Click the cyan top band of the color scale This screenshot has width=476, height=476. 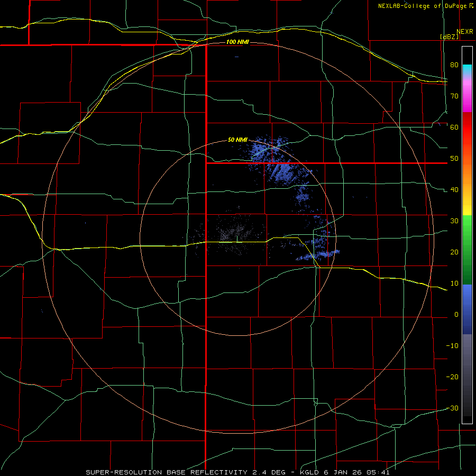467,69
